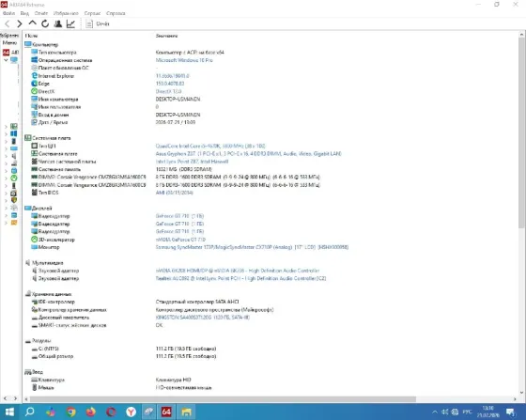Open the Asus Gryphon Z87 motherboard link
The width and height of the screenshot is (526, 420).
[x=248, y=154]
